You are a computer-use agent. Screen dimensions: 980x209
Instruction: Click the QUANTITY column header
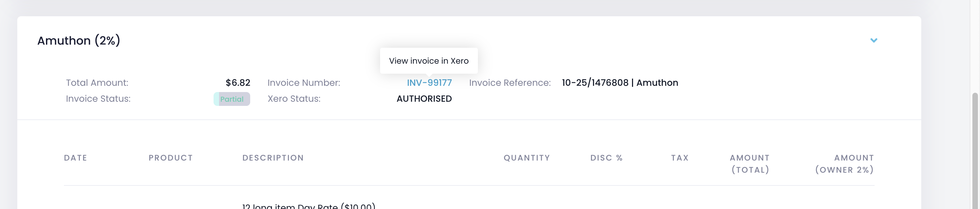pos(527,157)
